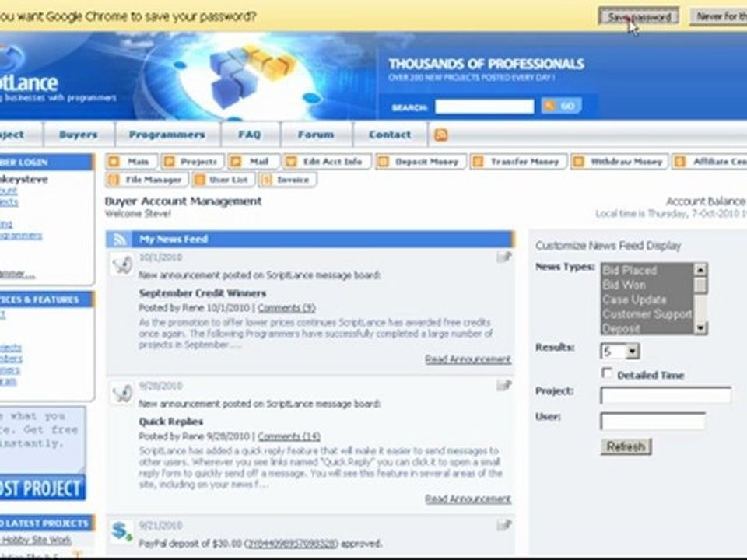Viewport: 747px width, 560px height.
Task: Click the Edit Acct Info tab icon
Action: tap(291, 162)
